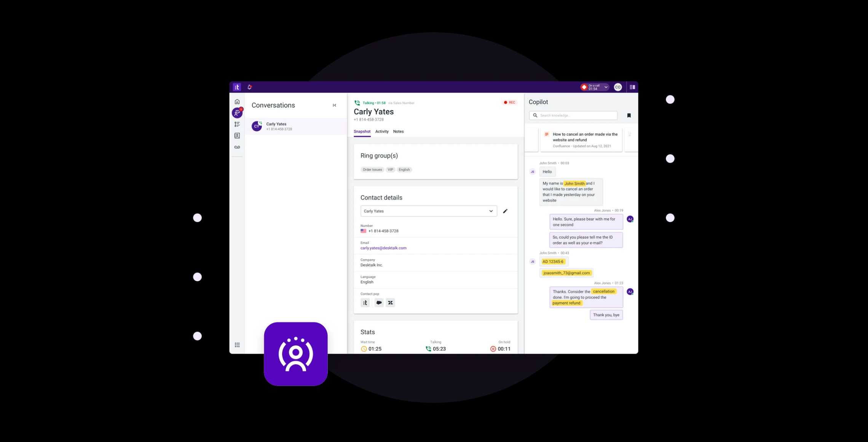Toggle the VIP ring group tag
This screenshot has height=442, width=868.
pyautogui.click(x=390, y=170)
